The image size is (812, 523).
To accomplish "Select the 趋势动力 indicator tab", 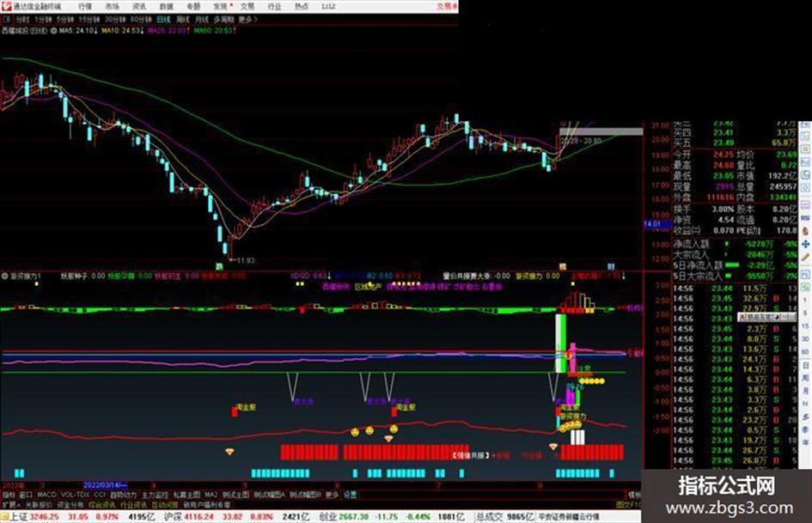I will point(123,495).
